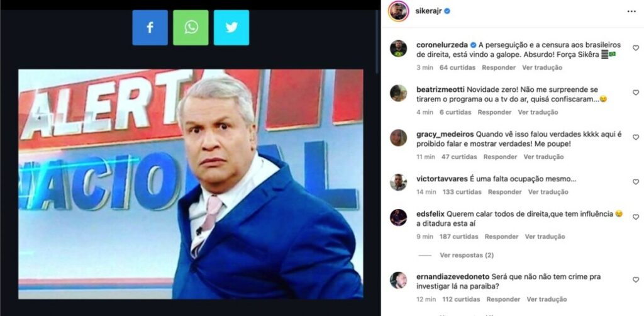Screen dimensions: 644x316
Task: View the 187 curtidas on edsfelix's comment
Action: pyautogui.click(x=458, y=237)
